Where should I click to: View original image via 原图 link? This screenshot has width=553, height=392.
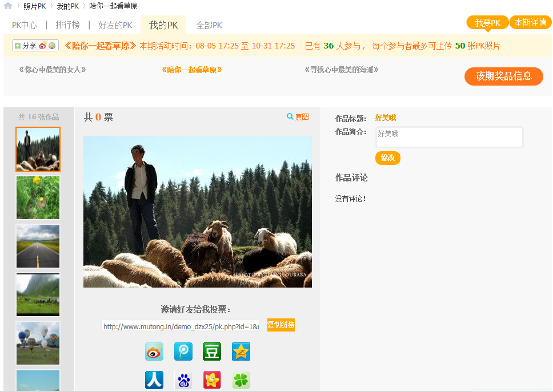[302, 116]
